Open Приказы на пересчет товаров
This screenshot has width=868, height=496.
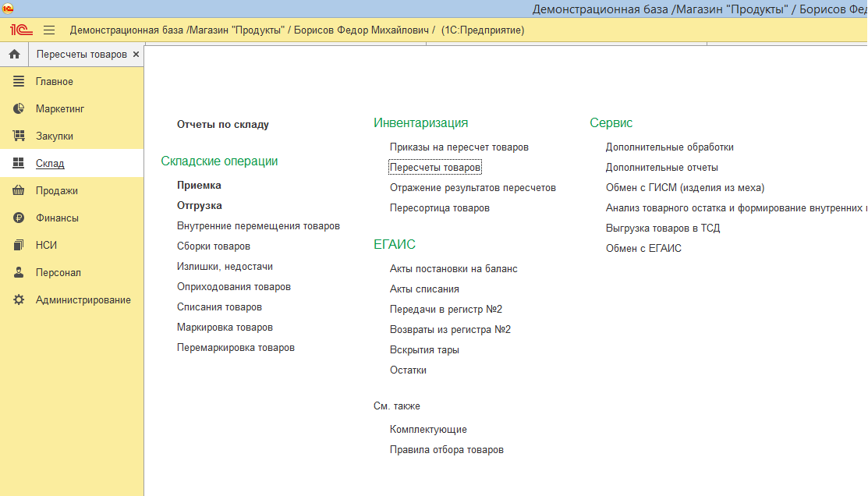pos(459,147)
